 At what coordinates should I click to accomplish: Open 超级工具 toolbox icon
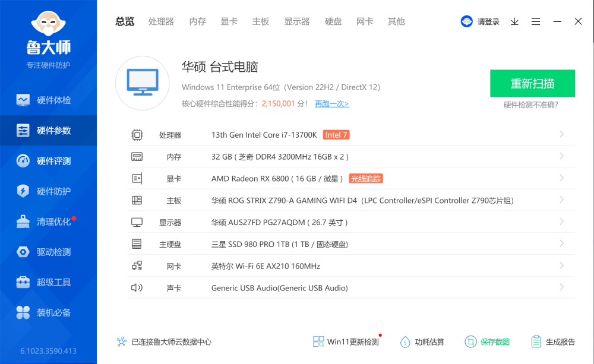[23, 282]
